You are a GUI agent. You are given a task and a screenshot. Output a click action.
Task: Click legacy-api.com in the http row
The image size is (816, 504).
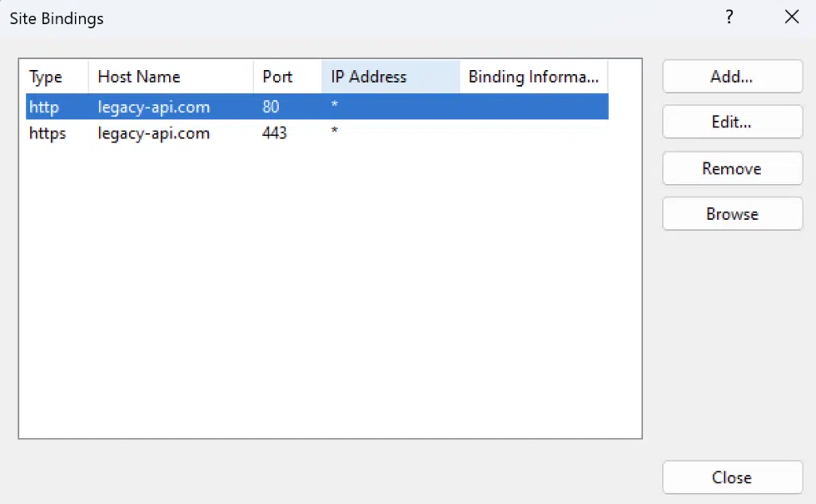(x=154, y=107)
